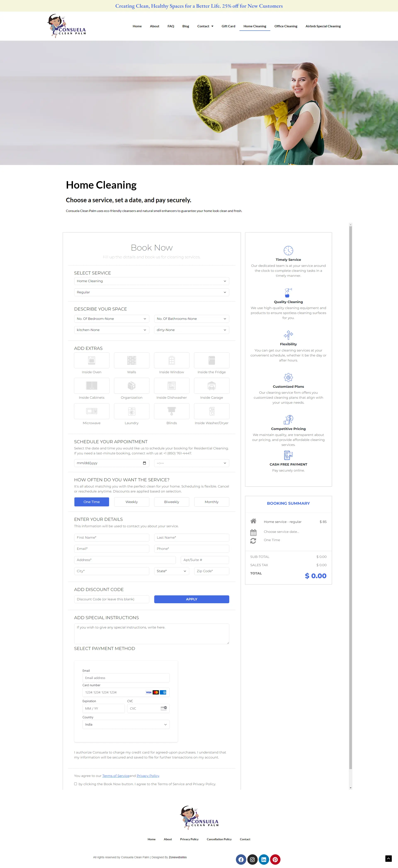This screenshot has height=868, width=398.
Task: Add the Laundry extra
Action: (132, 411)
